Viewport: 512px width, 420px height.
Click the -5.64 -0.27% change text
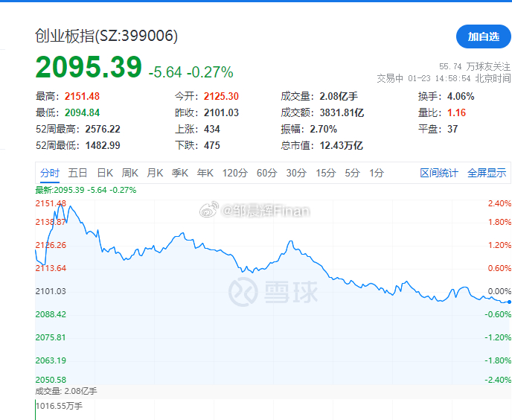click(x=191, y=72)
